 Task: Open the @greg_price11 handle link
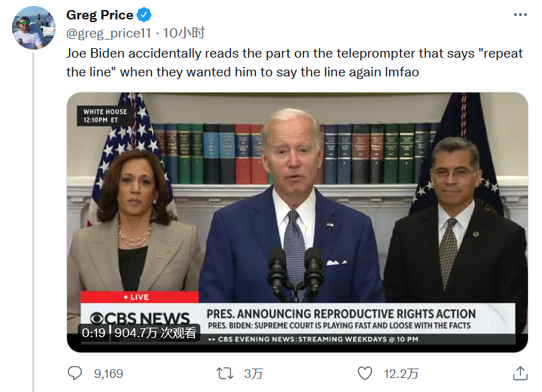tap(109, 32)
